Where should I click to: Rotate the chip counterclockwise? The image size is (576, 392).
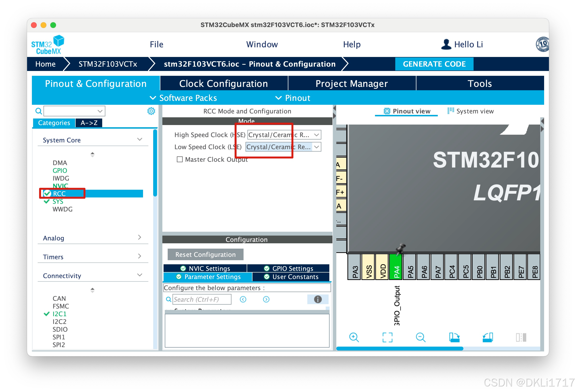pyautogui.click(x=488, y=337)
